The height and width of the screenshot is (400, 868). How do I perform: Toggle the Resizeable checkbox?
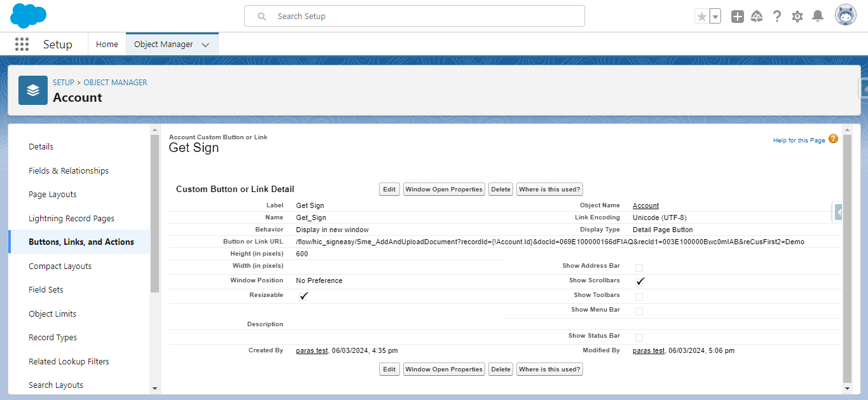coord(303,296)
